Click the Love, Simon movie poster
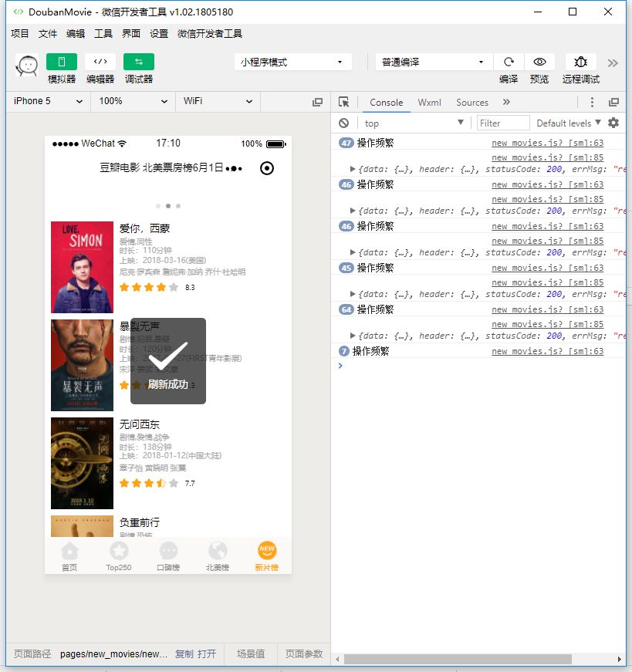This screenshot has width=632, height=672. pos(82,267)
